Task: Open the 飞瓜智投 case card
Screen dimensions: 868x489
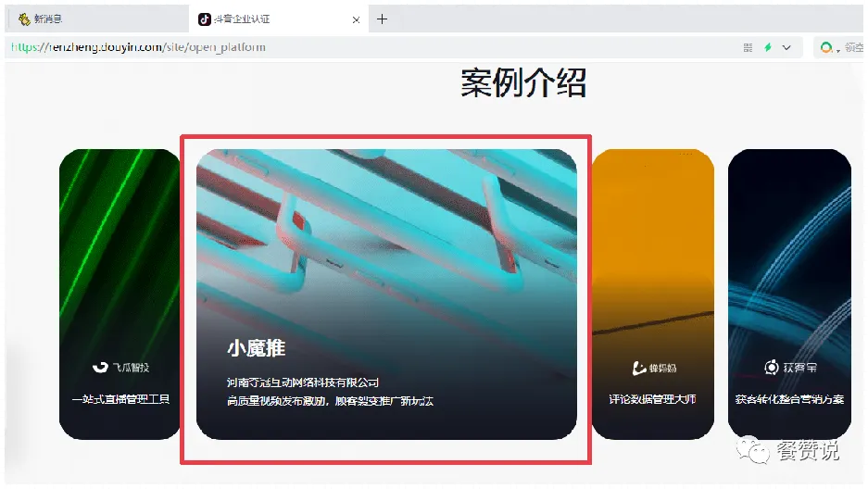Action: point(120,295)
